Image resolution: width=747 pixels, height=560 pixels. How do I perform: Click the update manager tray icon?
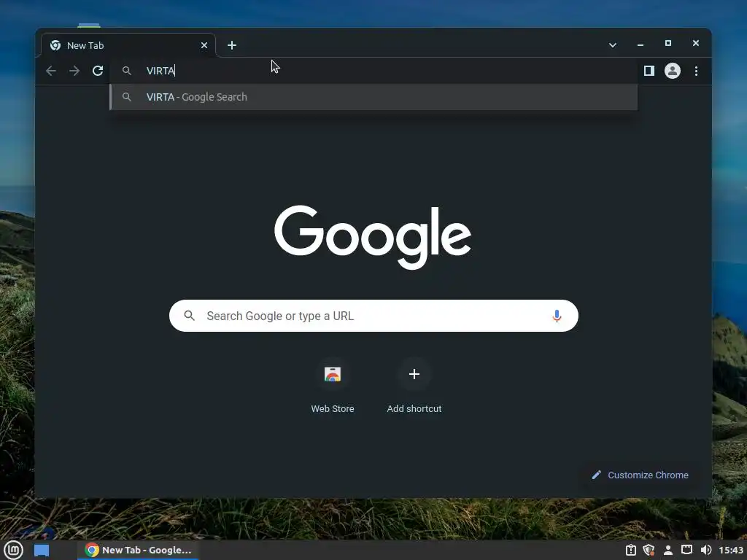click(631, 550)
